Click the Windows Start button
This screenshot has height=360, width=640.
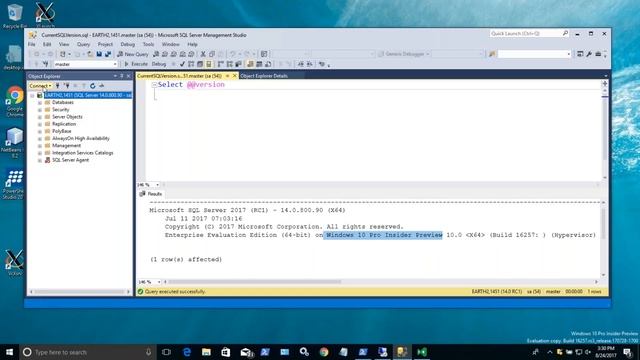click(x=9, y=352)
